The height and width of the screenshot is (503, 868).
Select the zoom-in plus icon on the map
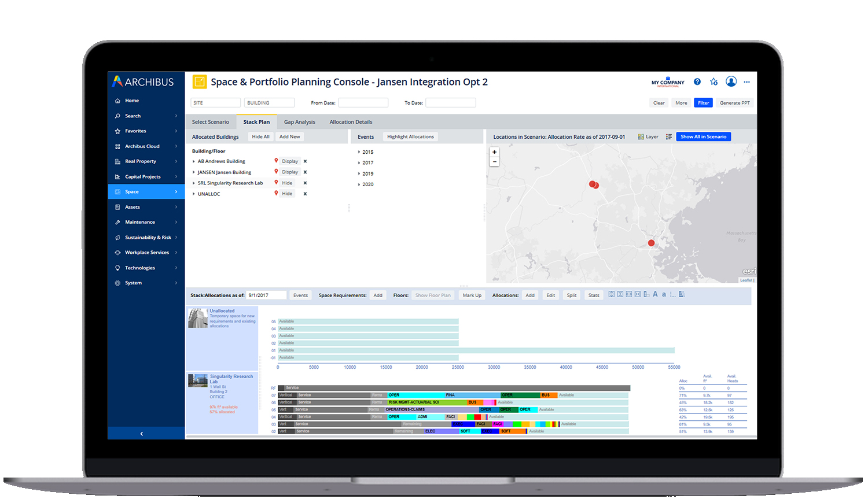click(x=494, y=151)
